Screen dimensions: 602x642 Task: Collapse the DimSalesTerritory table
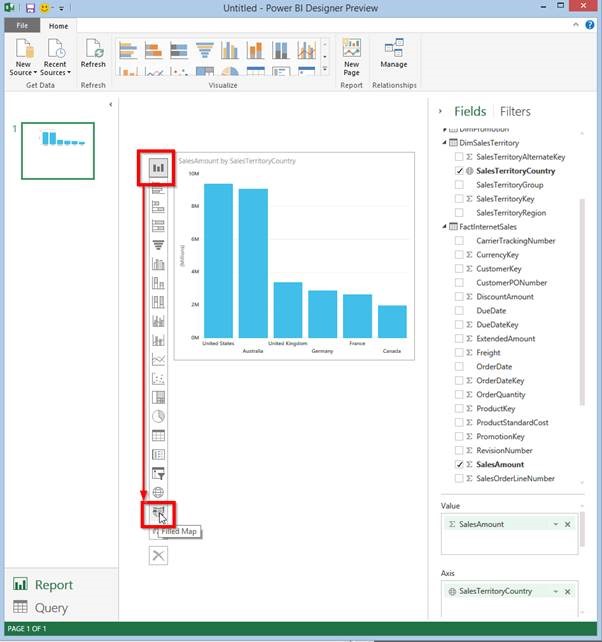[x=445, y=142]
